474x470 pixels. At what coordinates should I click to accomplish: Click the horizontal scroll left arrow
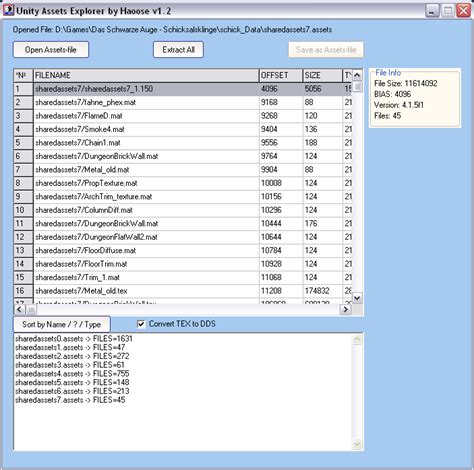click(x=19, y=310)
